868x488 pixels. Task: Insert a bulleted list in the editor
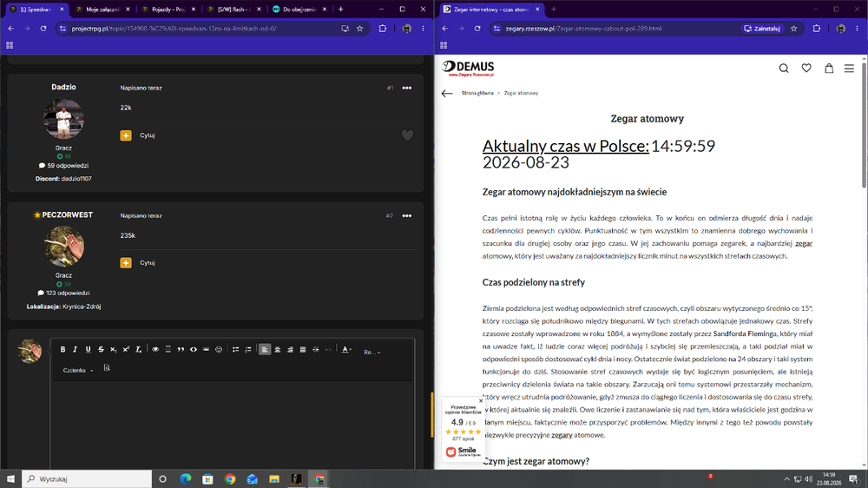click(235, 350)
